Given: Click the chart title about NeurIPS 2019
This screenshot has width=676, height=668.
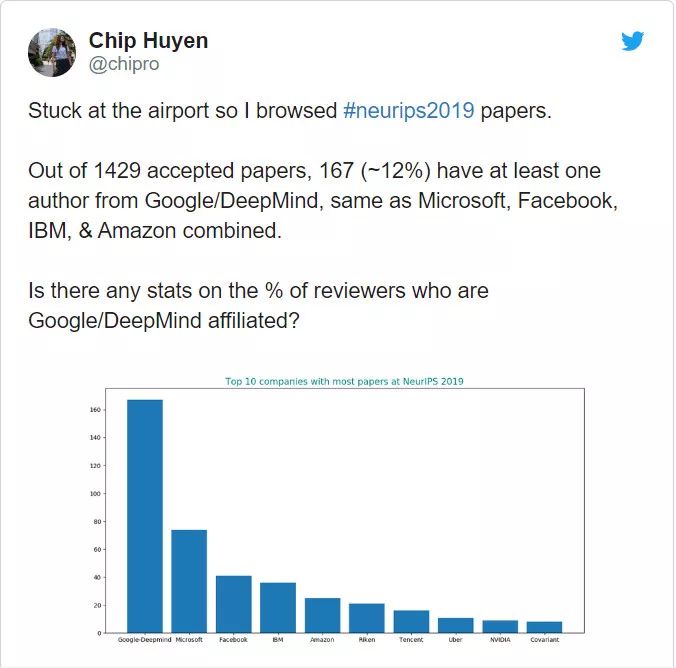Looking at the screenshot, I should [x=344, y=381].
